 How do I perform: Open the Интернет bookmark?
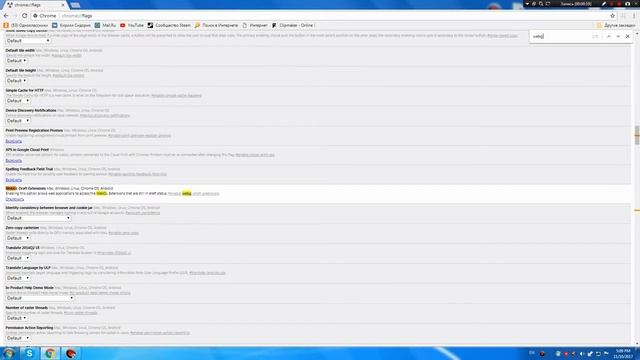pyautogui.click(x=255, y=25)
